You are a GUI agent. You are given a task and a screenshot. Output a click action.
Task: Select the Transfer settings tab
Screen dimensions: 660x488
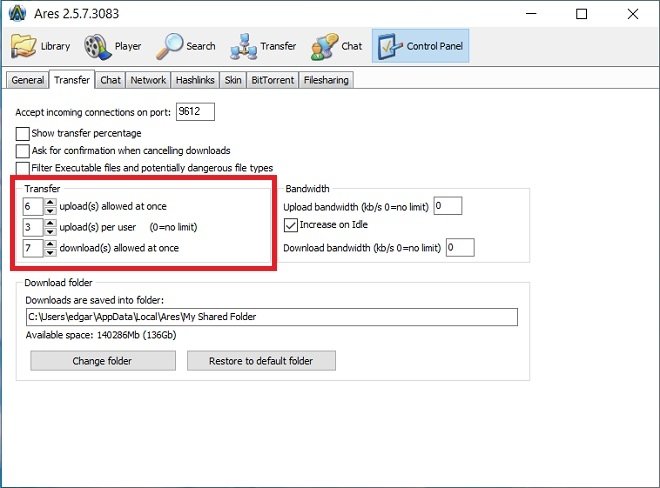[x=72, y=80]
